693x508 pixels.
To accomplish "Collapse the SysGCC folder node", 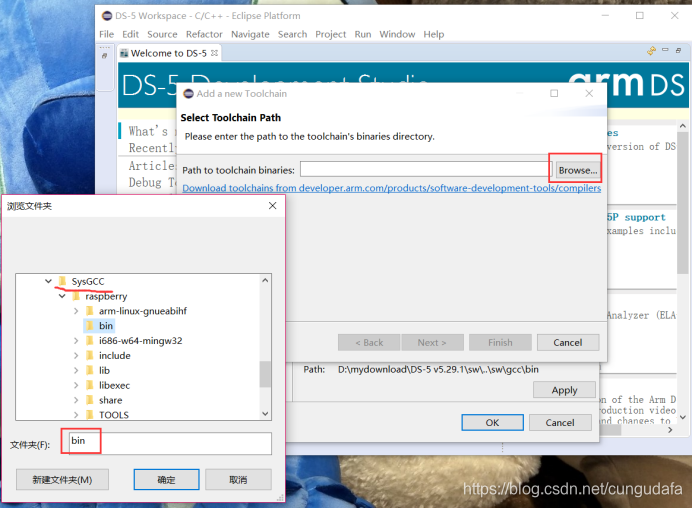I will [48, 281].
